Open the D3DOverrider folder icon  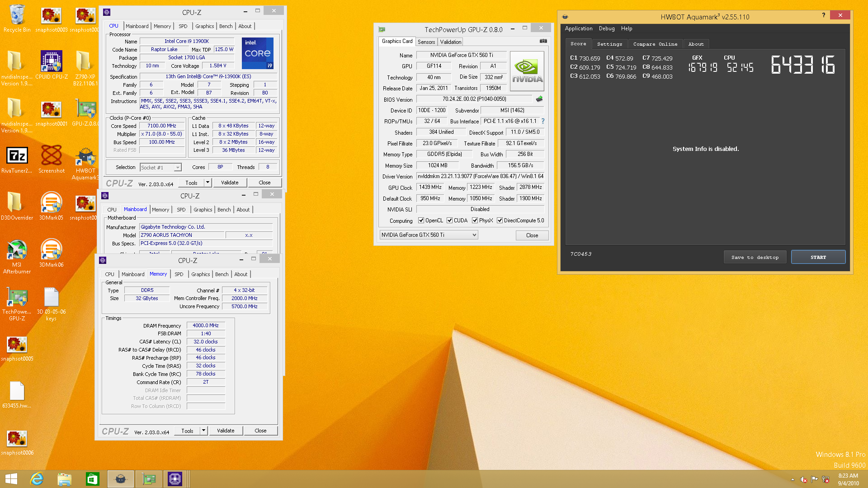[x=17, y=206]
